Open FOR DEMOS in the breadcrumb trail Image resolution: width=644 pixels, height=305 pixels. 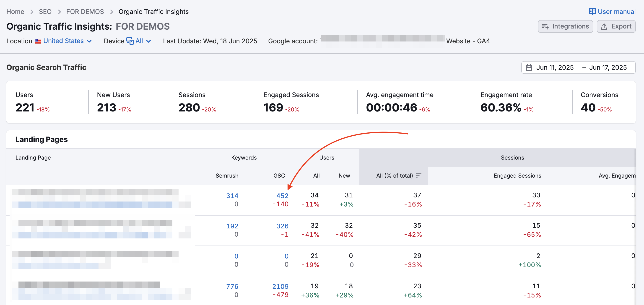pos(85,11)
